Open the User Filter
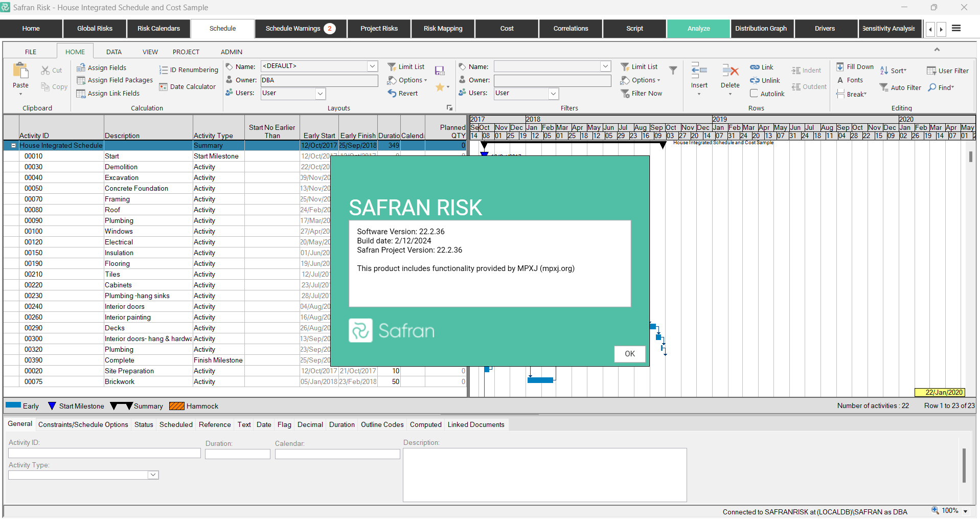The image size is (980, 519). point(948,71)
